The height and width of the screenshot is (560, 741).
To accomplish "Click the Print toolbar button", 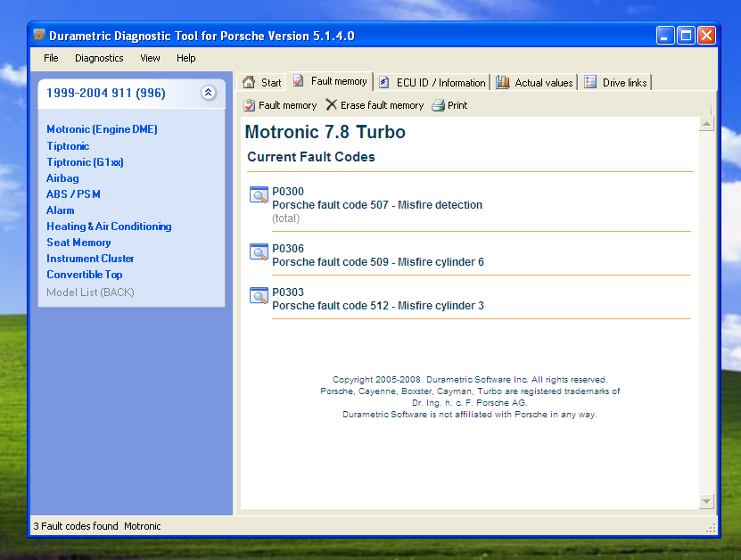I will [x=449, y=105].
